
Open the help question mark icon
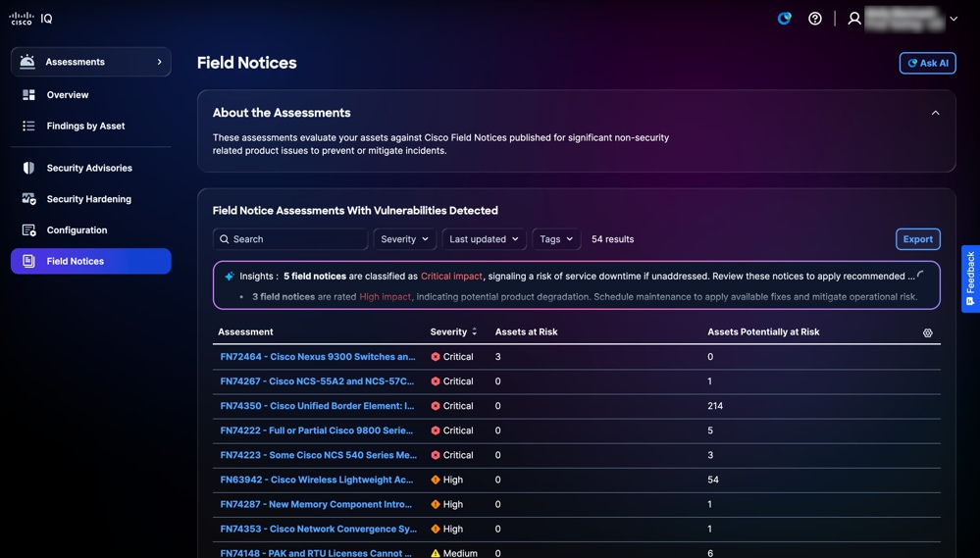[814, 18]
